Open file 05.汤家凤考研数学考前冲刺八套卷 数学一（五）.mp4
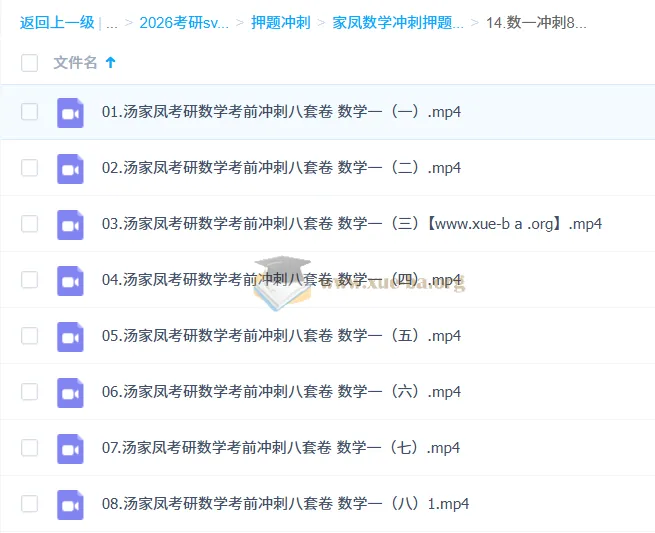 pyautogui.click(x=281, y=335)
